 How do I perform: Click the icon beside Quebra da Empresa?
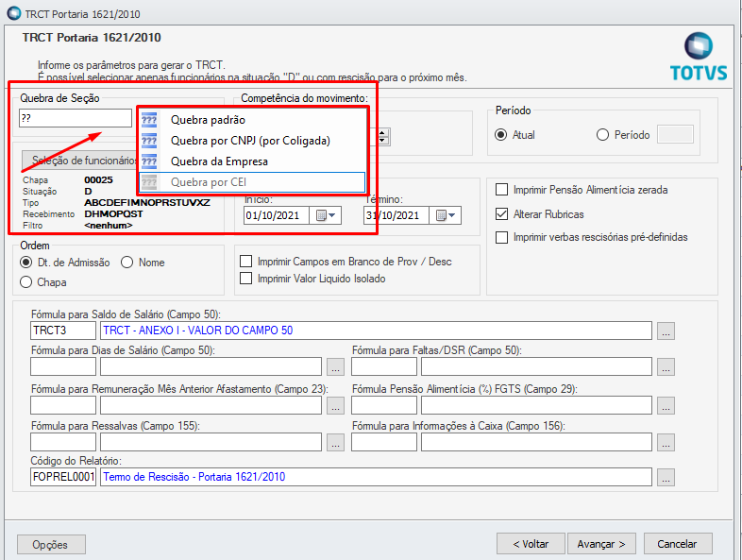[x=149, y=161]
